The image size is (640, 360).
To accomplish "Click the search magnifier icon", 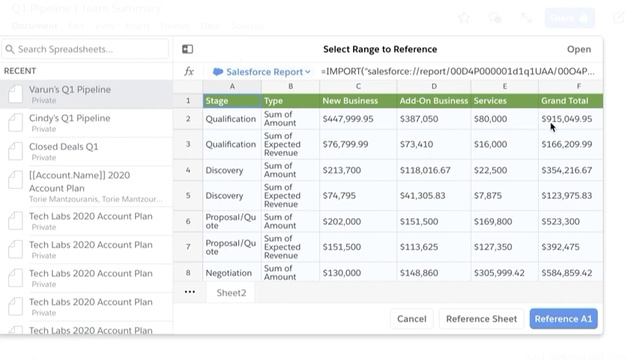I will coord(10,49).
